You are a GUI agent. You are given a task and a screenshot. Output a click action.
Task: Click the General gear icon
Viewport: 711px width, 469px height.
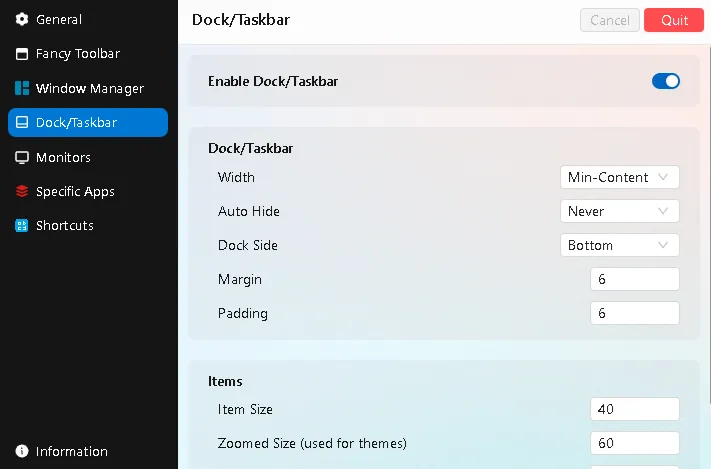(x=22, y=20)
